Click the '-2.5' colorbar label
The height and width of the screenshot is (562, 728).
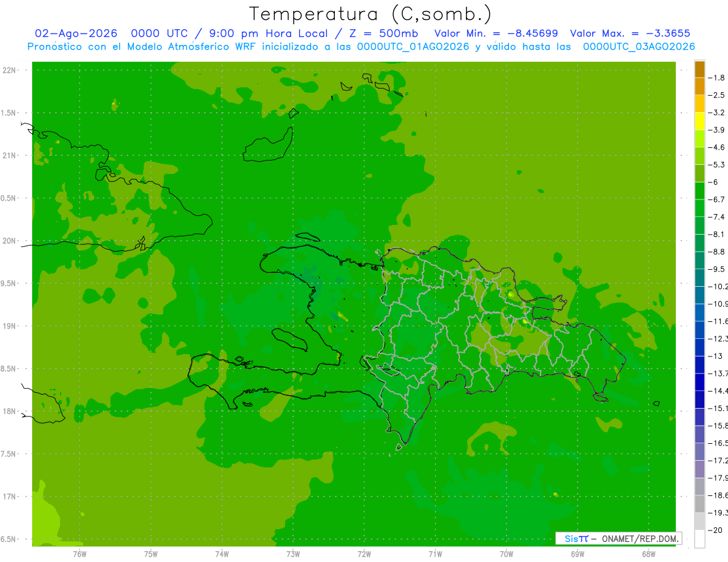pyautogui.click(x=718, y=95)
